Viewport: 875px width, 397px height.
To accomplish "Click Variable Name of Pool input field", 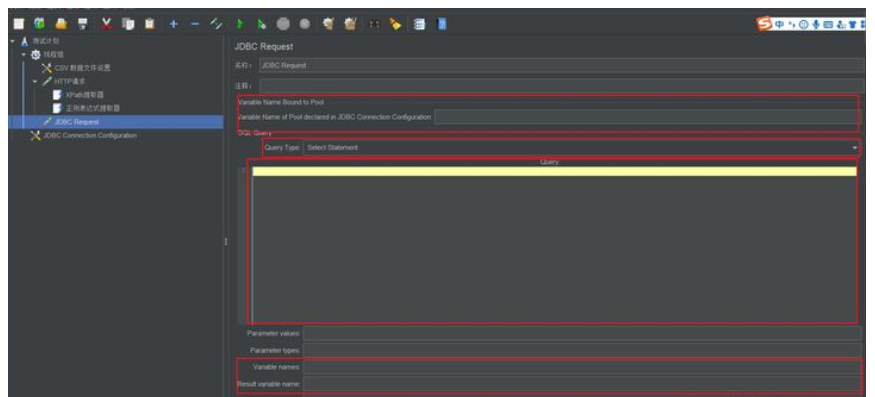I will click(648, 117).
